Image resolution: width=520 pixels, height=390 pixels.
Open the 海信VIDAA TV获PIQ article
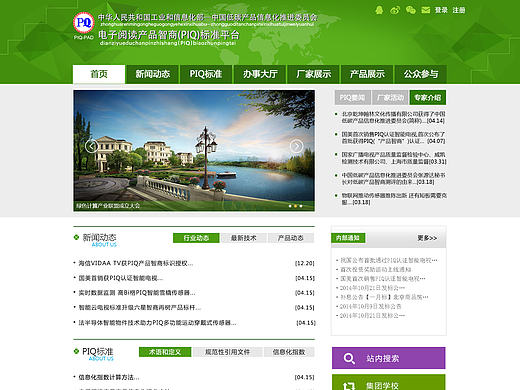tap(136, 263)
